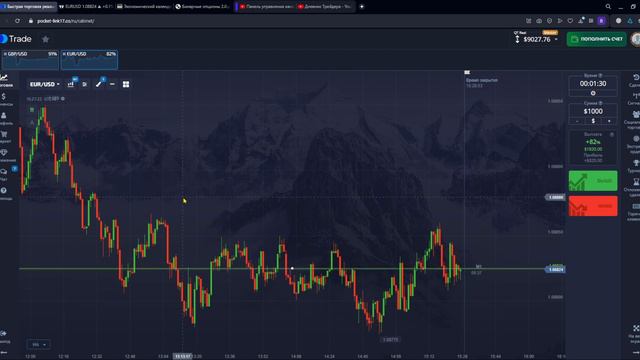Click the Trade logo in header
This screenshot has width=640, height=360.
[x=16, y=39]
